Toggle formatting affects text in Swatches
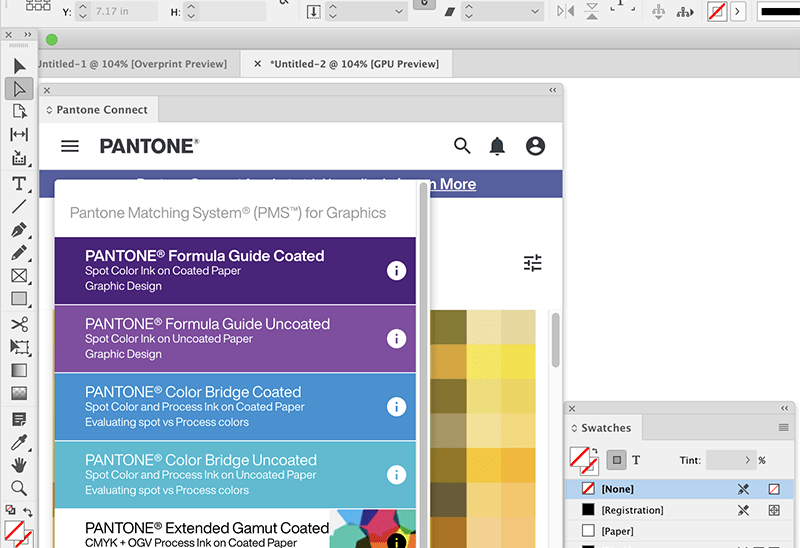This screenshot has height=548, width=800. (636, 460)
